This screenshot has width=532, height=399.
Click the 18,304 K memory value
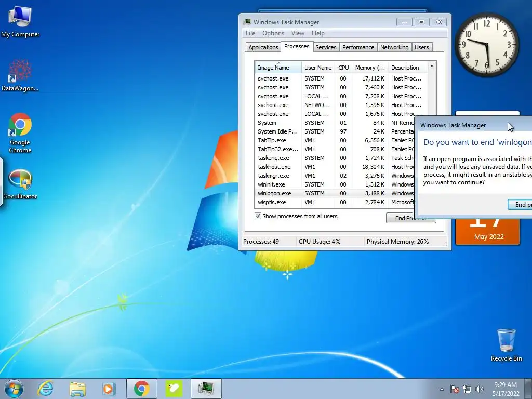tap(373, 167)
